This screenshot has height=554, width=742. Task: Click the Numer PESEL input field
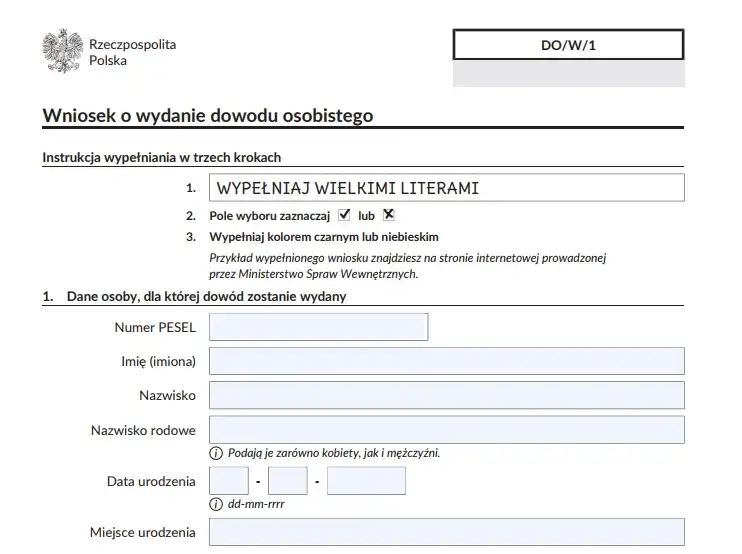tap(318, 327)
